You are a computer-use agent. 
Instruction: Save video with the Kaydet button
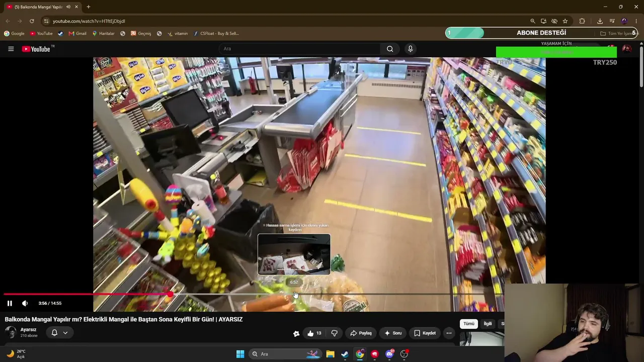[x=425, y=333]
